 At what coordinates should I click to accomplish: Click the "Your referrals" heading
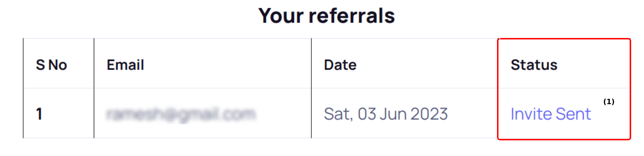click(326, 16)
